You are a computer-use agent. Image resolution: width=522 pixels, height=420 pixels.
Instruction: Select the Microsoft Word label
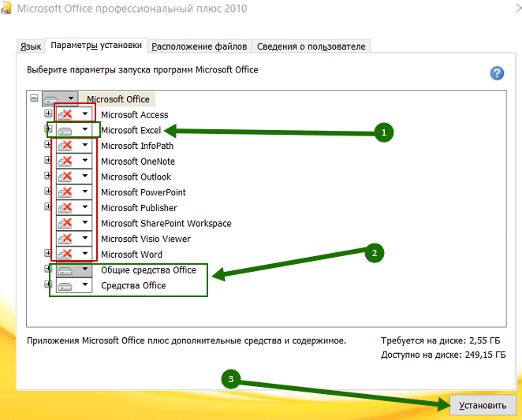[x=132, y=255]
